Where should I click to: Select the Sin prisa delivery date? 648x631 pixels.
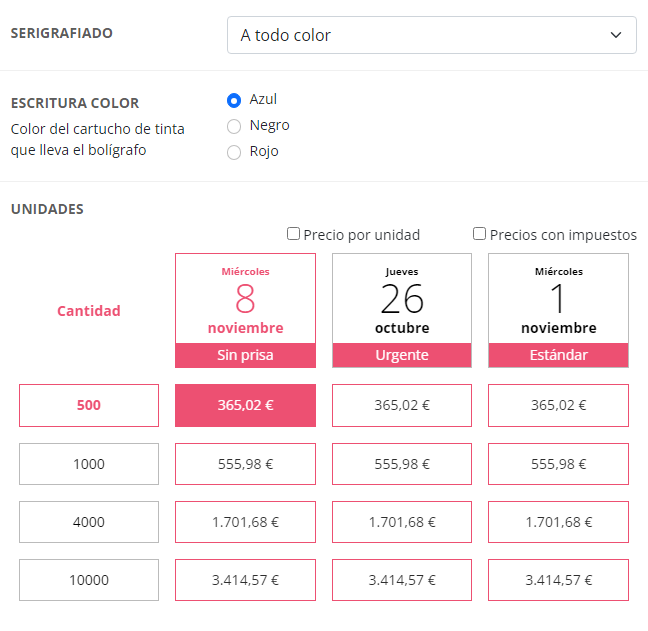[x=245, y=310]
